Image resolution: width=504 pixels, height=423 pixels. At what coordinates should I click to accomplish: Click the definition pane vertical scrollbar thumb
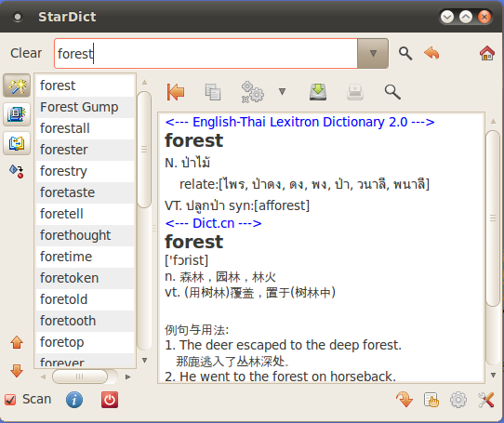(493, 218)
